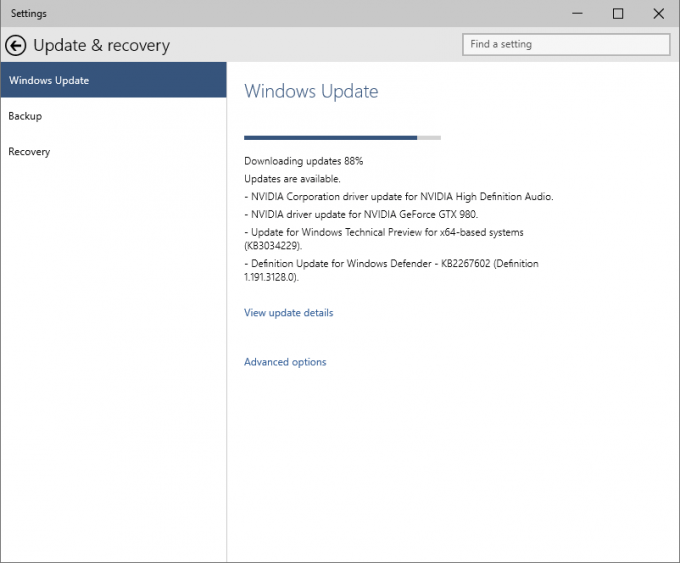Image resolution: width=680 pixels, height=563 pixels.
Task: Select the NVIDIA High Definition Audio update entry
Action: [x=399, y=196]
